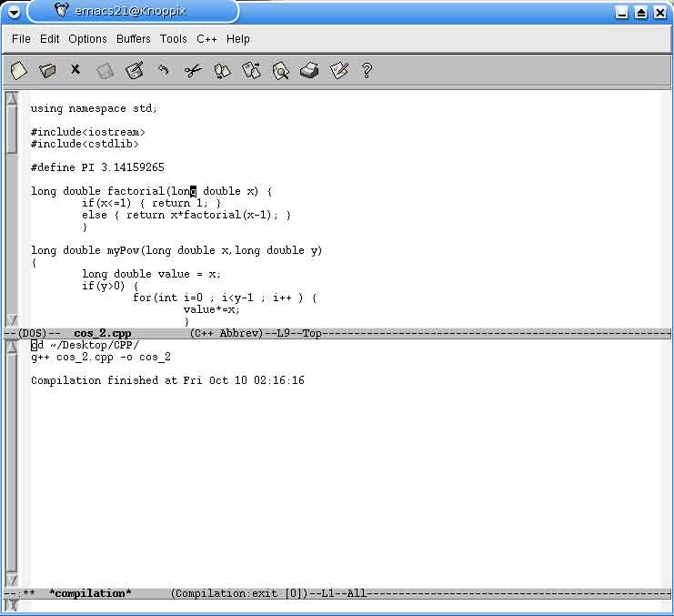Open Preferences via the toolbar icon
This screenshot has width=674, height=616.
(338, 70)
